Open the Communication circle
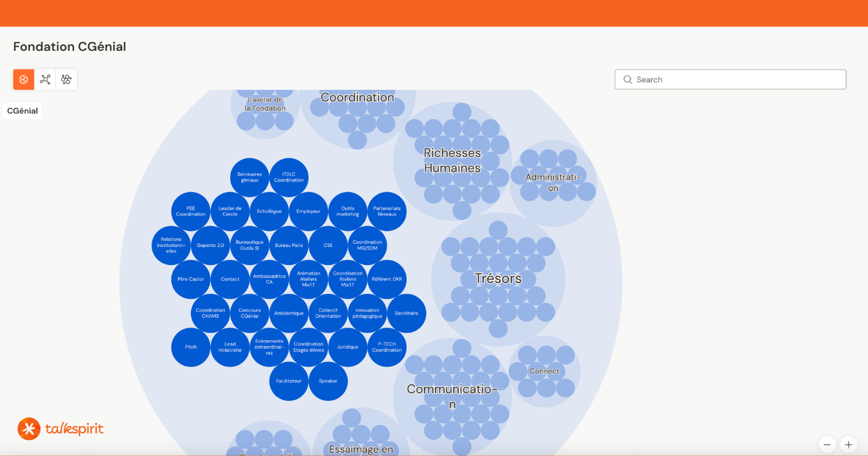 pos(452,396)
